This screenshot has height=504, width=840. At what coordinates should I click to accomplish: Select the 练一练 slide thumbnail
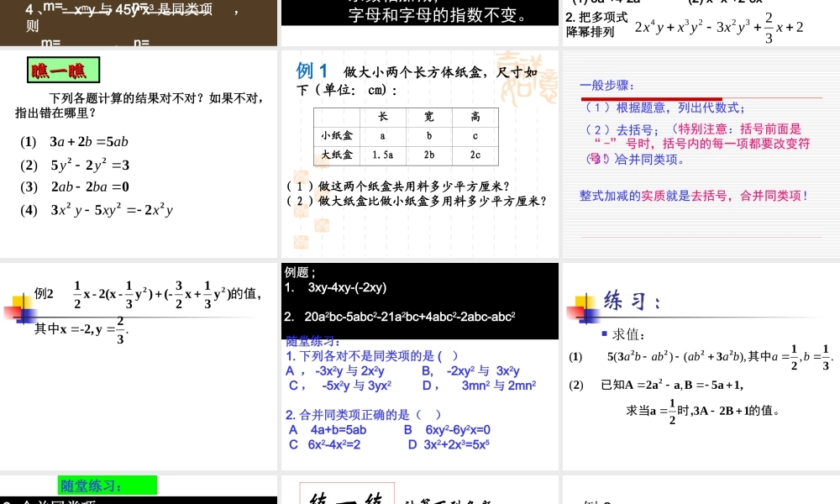(420, 490)
